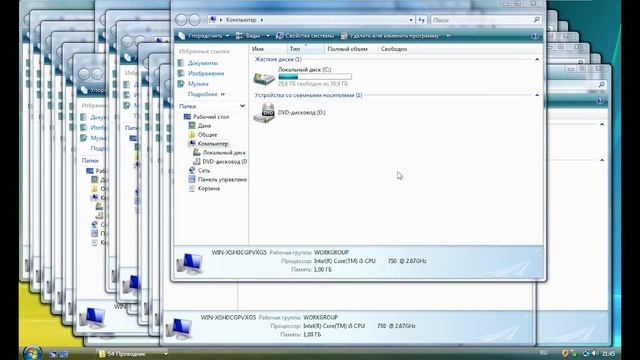Sort by the 'Свободно' column header
Image resolution: width=640 pixels, height=360 pixels.
point(397,49)
